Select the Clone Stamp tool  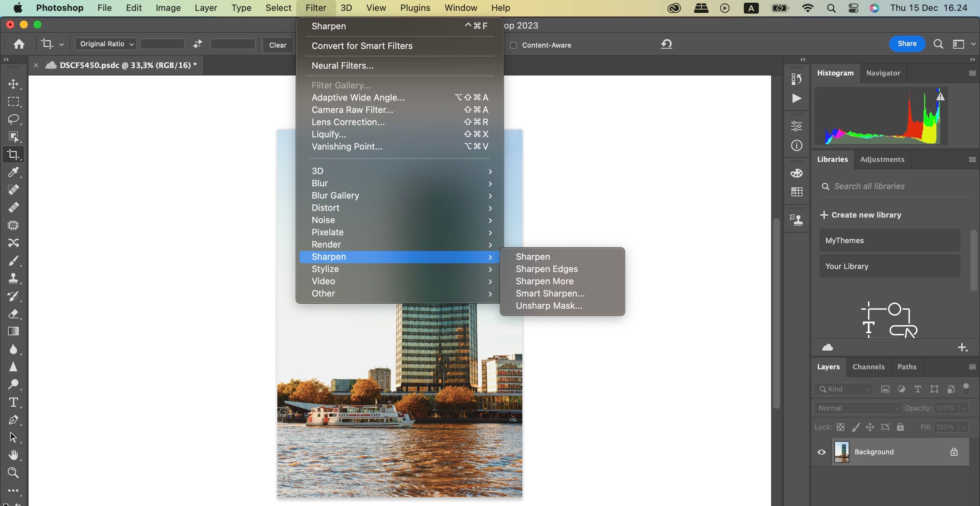14,278
